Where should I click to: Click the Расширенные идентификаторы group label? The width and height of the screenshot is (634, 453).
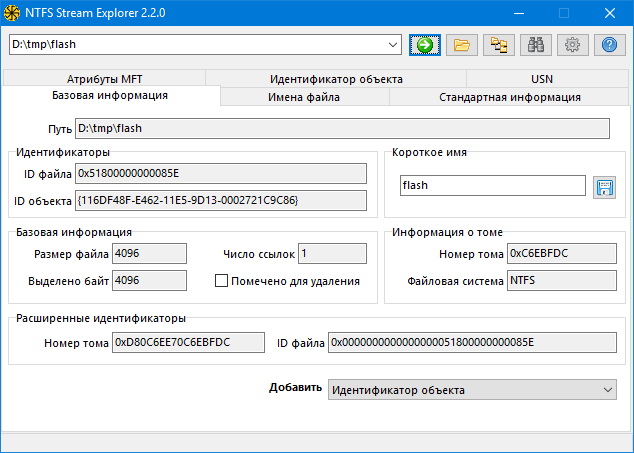pos(101,318)
